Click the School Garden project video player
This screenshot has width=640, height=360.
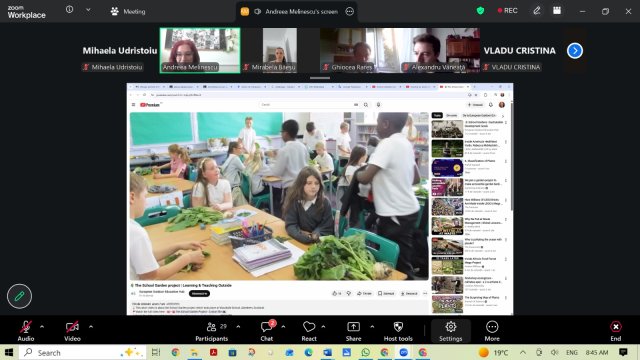point(279,196)
